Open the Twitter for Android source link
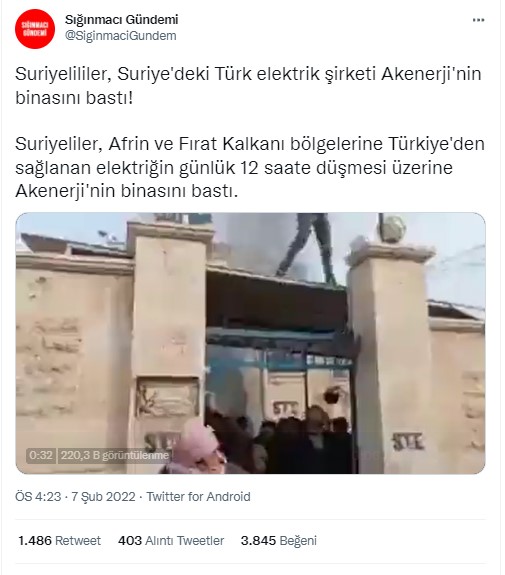This screenshot has height=575, width=505. (198, 497)
